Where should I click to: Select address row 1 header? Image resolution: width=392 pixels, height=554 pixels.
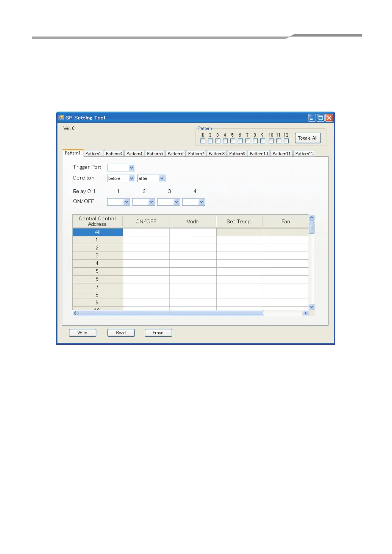98,240
